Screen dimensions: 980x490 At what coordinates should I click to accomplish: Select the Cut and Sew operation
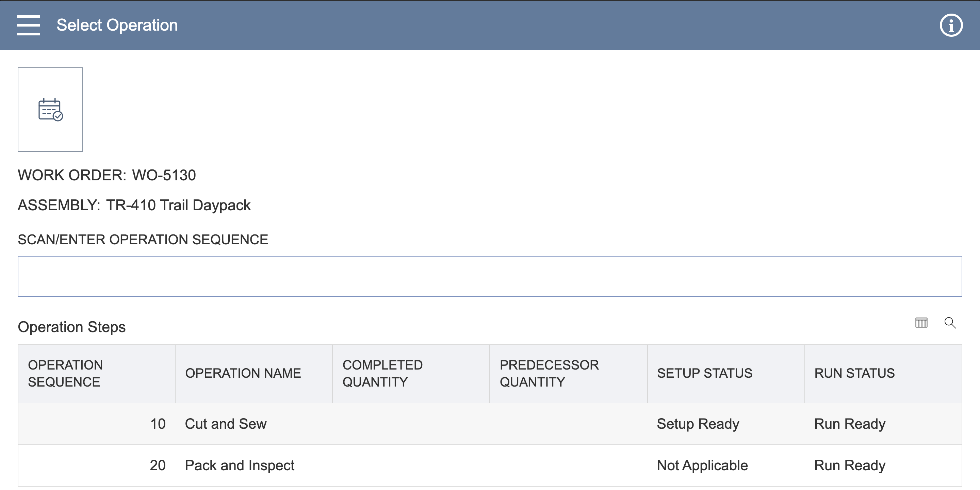226,424
